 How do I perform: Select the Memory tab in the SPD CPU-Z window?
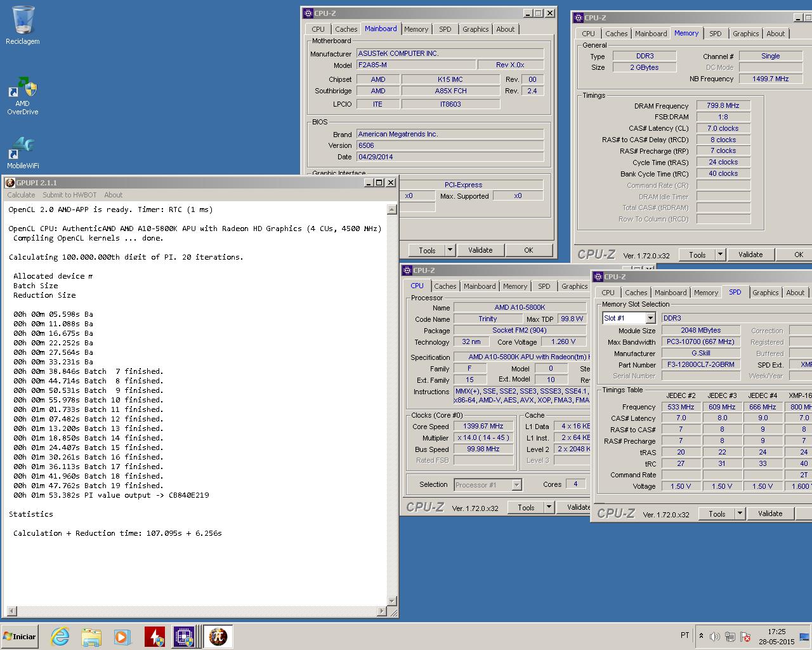(705, 293)
